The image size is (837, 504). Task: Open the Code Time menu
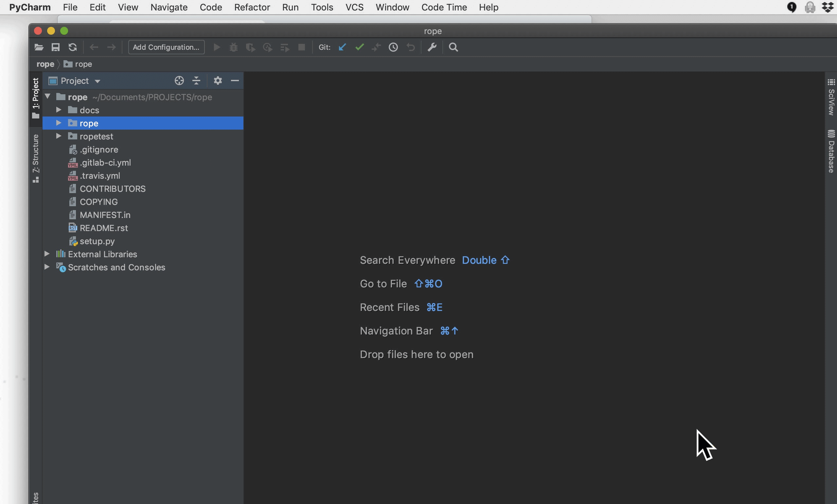tap(444, 7)
